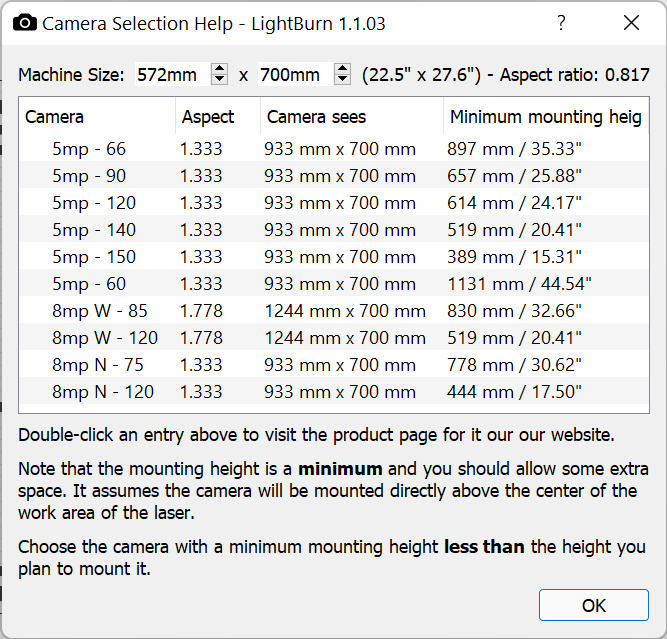Click the 1.778 aspect in 8mp W - 85 row
The height and width of the screenshot is (639, 667).
coord(201,311)
